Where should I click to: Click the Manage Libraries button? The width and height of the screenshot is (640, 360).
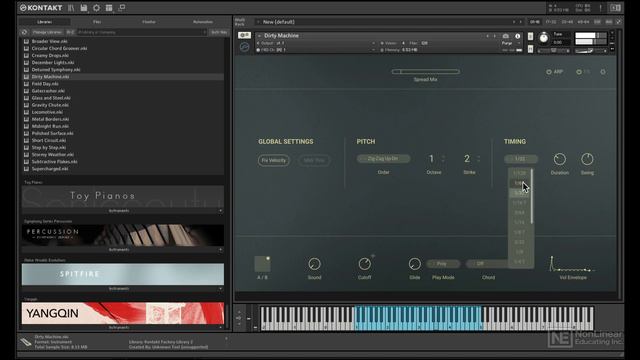(47, 32)
